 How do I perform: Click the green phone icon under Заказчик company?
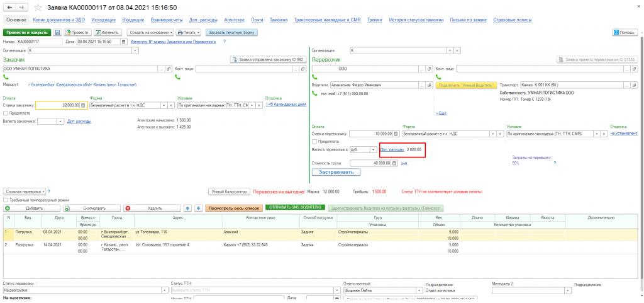(5, 76)
